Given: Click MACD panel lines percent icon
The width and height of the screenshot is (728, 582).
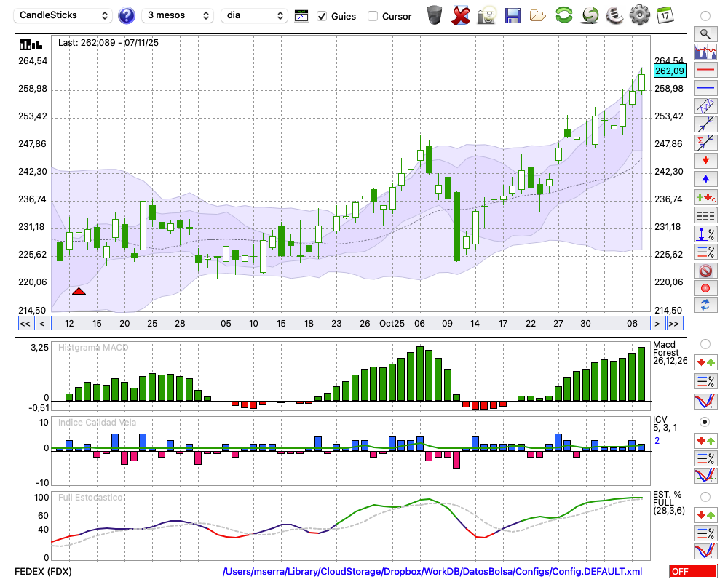Looking at the screenshot, I should point(705,381).
